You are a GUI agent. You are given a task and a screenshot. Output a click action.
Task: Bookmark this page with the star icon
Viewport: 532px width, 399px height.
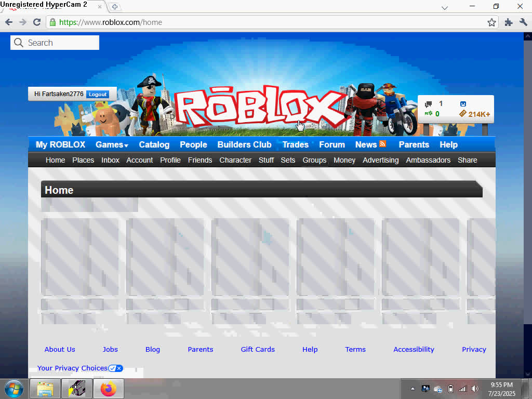491,22
